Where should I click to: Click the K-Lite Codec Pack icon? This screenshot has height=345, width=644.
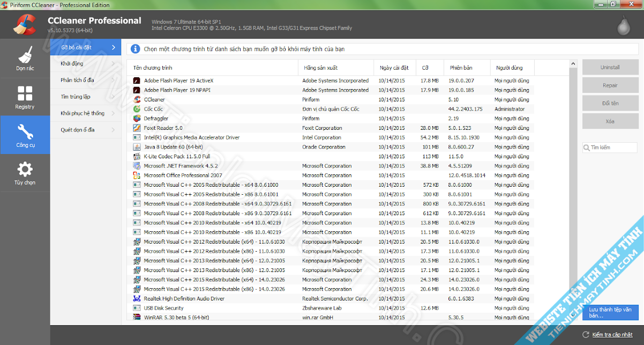click(137, 156)
